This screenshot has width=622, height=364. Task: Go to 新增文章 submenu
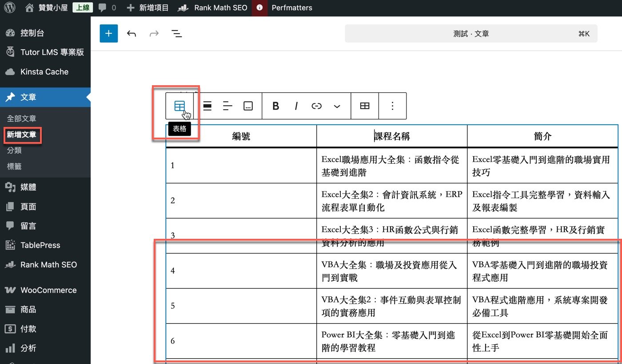tap(22, 135)
